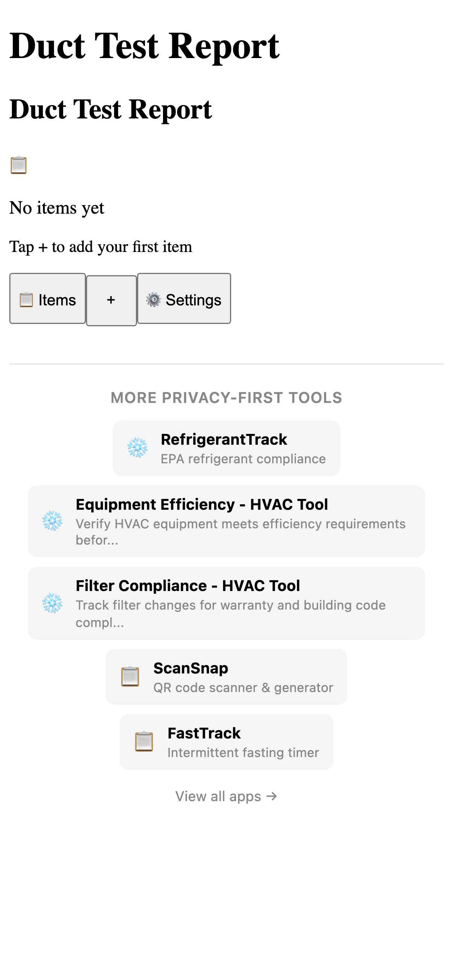Open the Filter Compliance HVAC Tool card

point(226,603)
